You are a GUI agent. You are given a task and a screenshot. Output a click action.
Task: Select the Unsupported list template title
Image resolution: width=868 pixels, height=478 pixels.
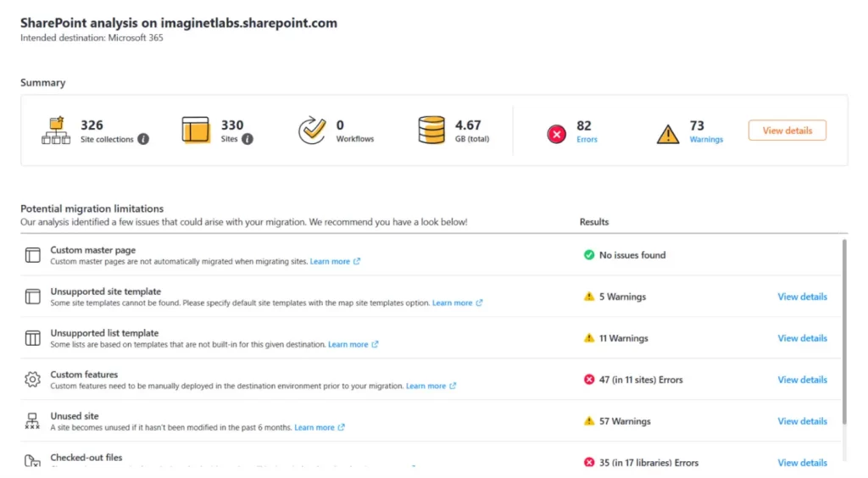pyautogui.click(x=104, y=333)
